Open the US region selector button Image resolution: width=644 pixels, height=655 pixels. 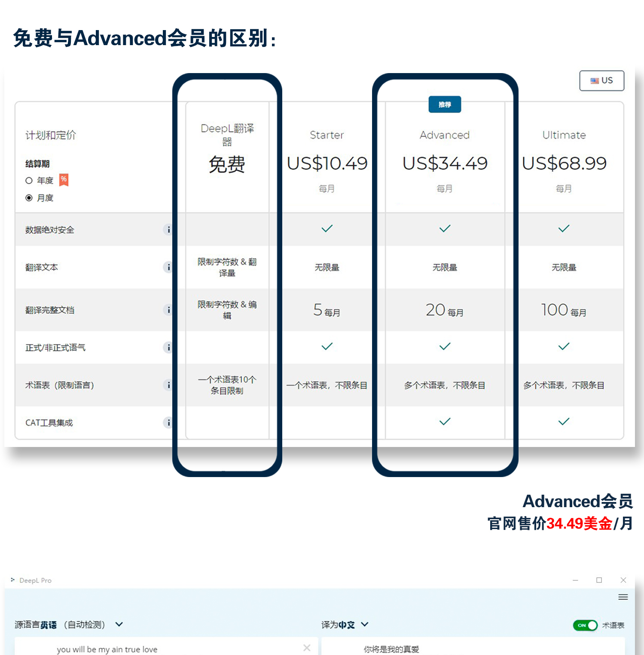point(601,80)
